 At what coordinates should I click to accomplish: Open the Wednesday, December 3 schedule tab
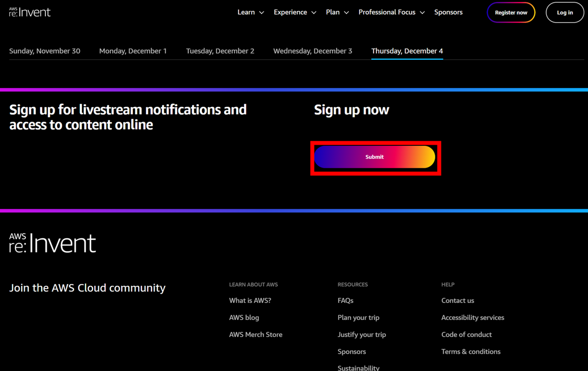pos(312,51)
